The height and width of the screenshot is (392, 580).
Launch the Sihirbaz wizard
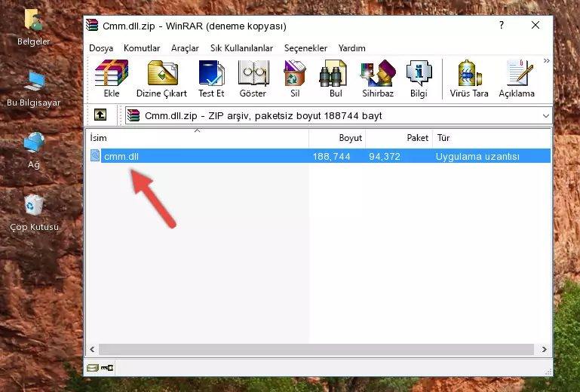point(378,78)
